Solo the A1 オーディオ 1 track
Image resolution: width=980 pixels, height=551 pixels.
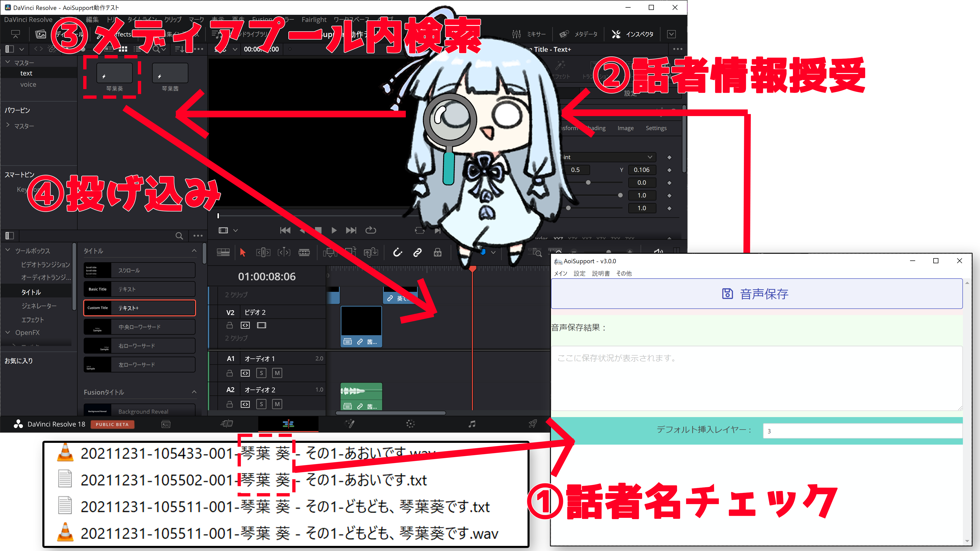[x=261, y=373]
